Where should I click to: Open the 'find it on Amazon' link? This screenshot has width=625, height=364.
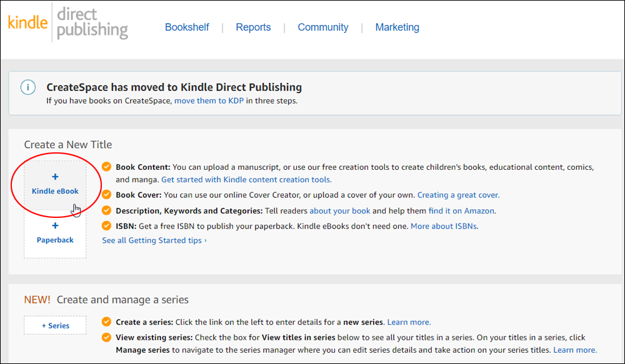461,210
